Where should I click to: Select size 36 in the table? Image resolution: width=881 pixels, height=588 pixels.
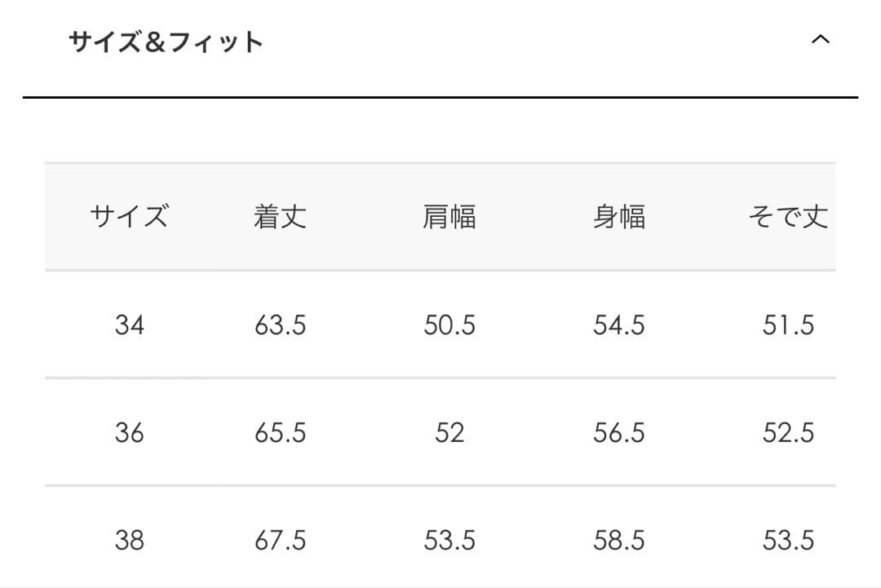[x=131, y=434]
